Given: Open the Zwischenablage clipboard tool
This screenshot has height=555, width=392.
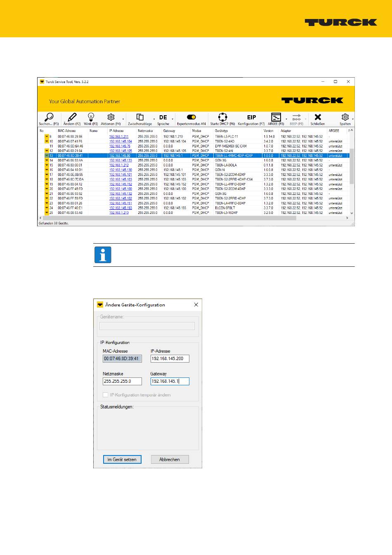Looking at the screenshot, I should point(140,119).
